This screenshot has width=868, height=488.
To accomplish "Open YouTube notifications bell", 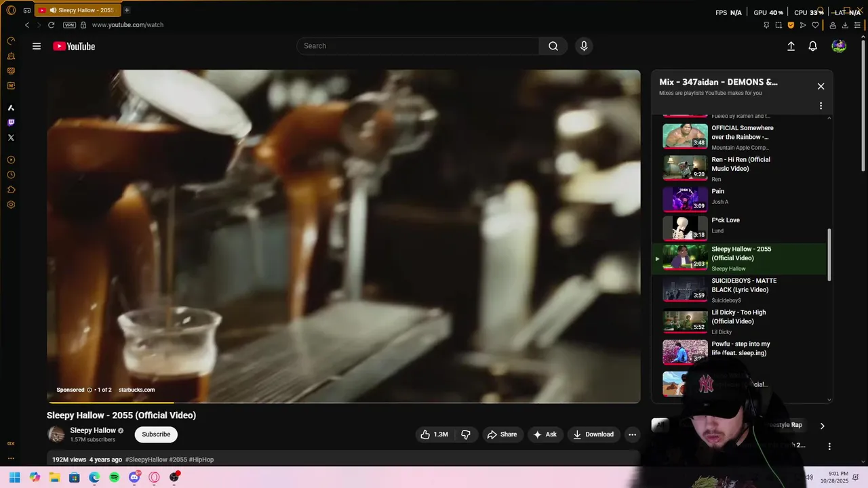I will click(812, 46).
